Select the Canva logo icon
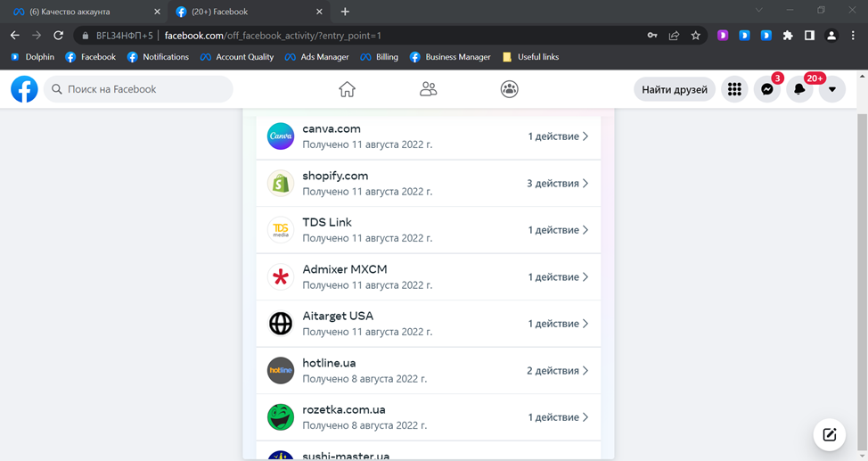Screen dimensions: 868x461 pos(281,136)
